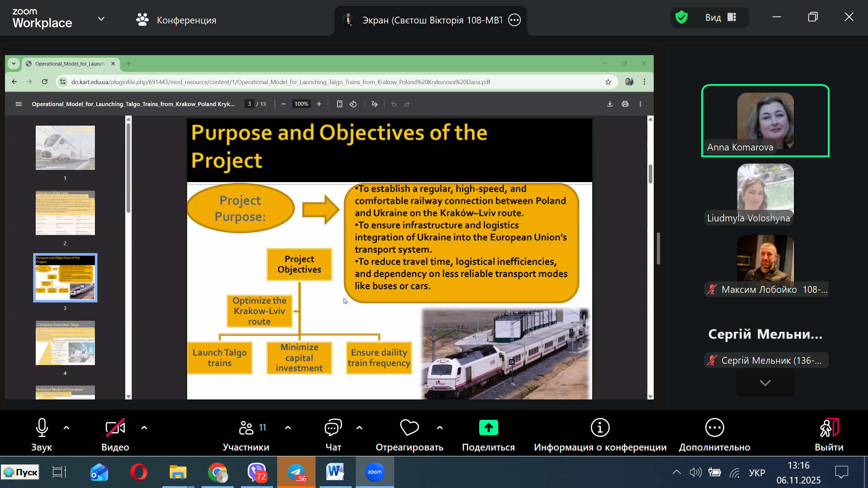Viewport: 868px width, 488px height.
Task: Click the green encryption shield icon
Action: [x=681, y=18]
